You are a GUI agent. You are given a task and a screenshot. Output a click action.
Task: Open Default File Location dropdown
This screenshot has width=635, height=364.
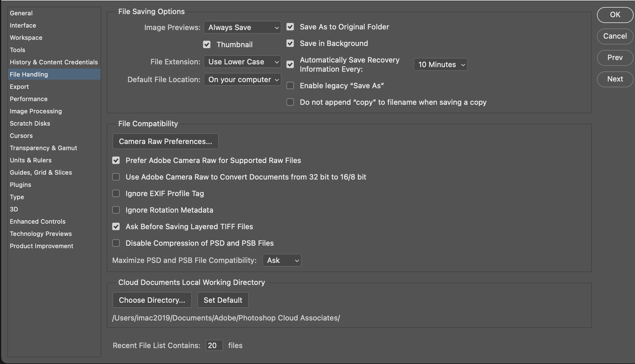tap(242, 79)
